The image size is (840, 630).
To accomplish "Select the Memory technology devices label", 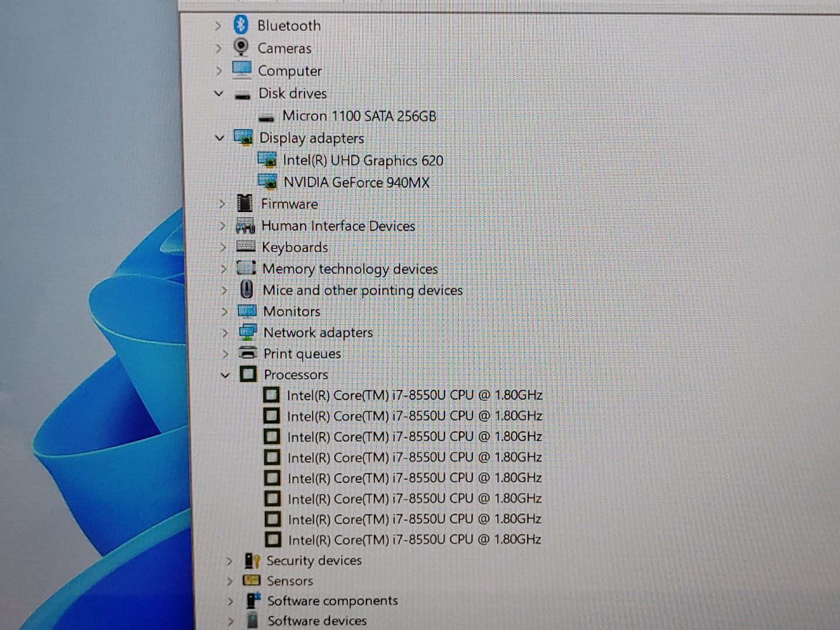I will [x=349, y=269].
